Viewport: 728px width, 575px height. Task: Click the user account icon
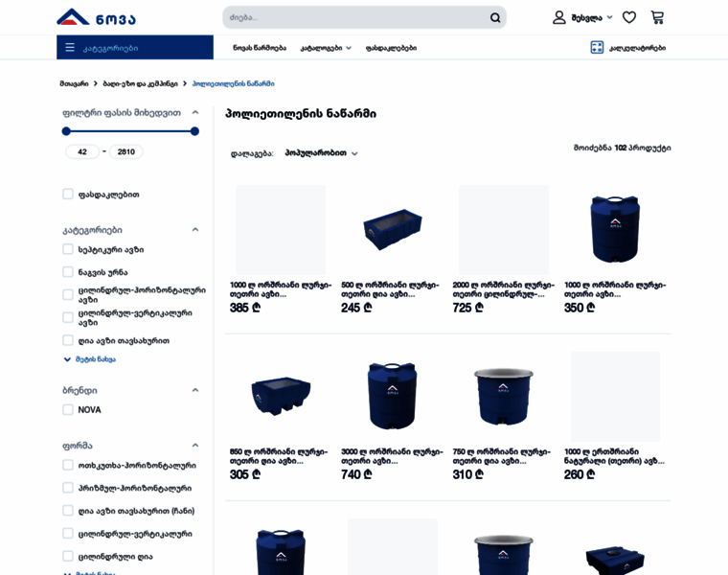(559, 17)
